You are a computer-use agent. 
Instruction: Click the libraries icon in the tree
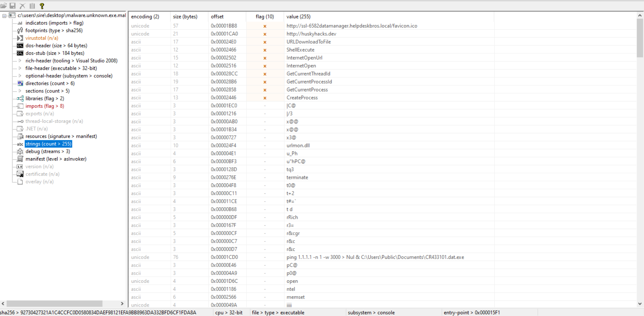[20, 98]
